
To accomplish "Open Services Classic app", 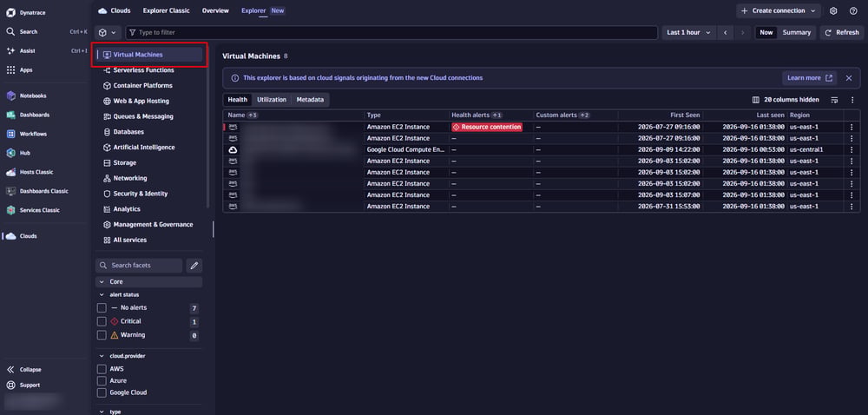I will pyautogui.click(x=33, y=210).
